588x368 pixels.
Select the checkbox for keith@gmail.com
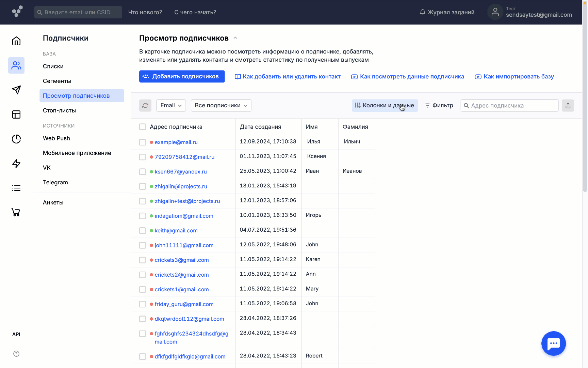[x=143, y=231]
